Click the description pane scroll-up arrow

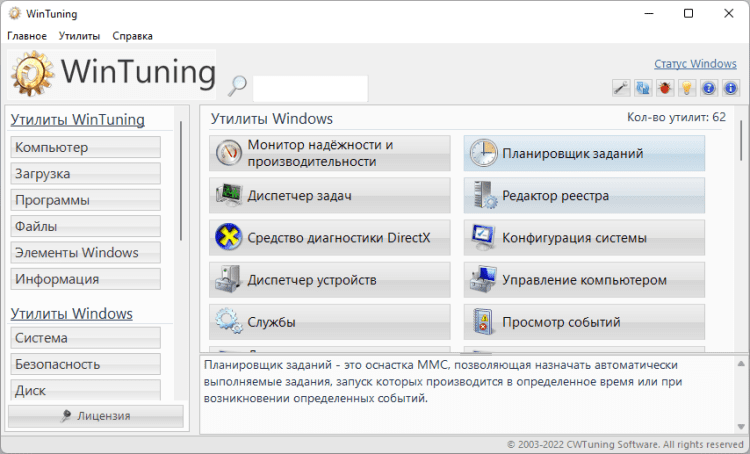[x=741, y=364]
